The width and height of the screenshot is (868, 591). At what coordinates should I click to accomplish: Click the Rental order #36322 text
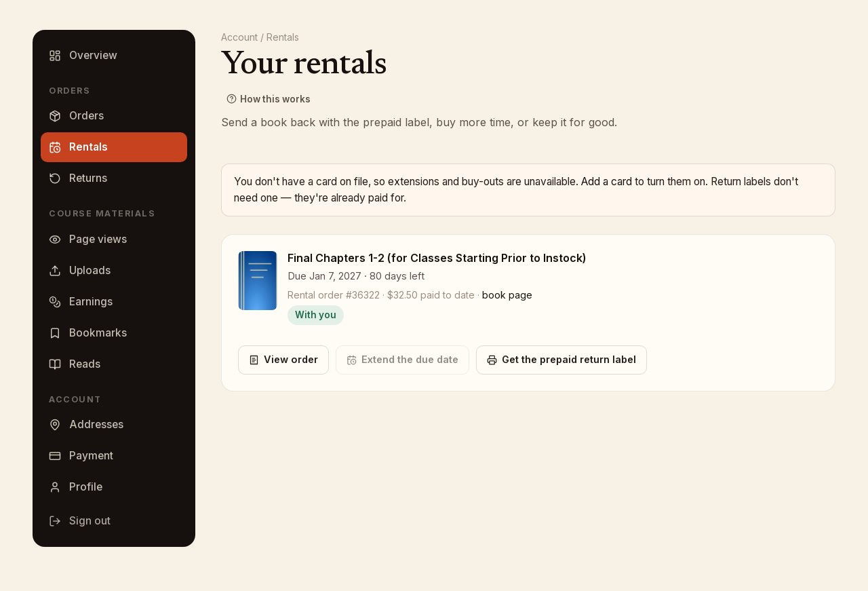(334, 295)
